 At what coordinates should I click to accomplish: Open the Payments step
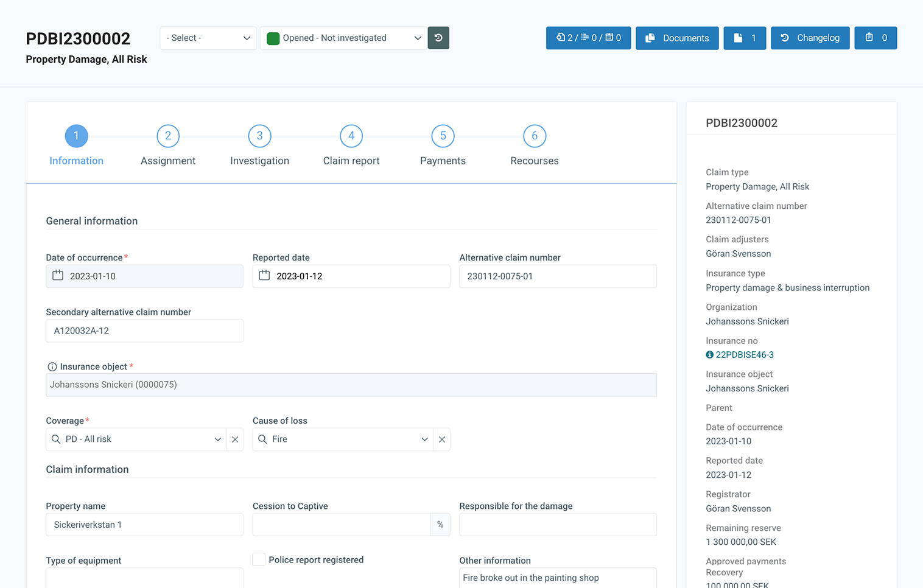tap(443, 136)
